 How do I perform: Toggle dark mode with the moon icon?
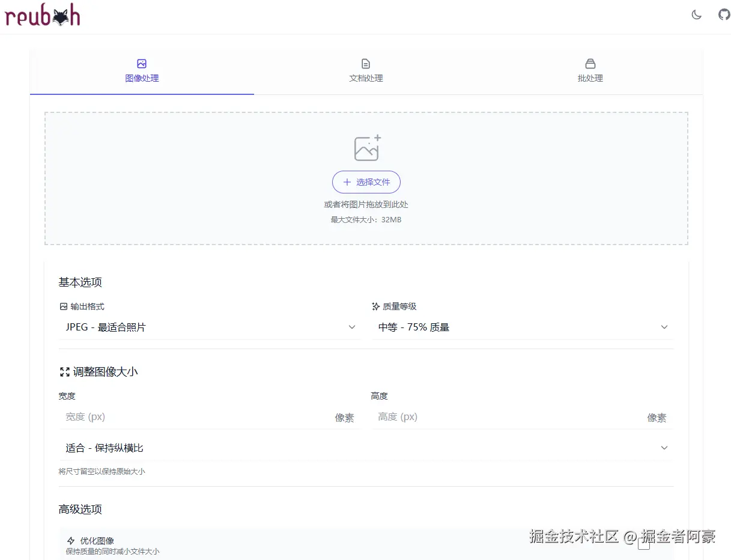[x=697, y=15]
